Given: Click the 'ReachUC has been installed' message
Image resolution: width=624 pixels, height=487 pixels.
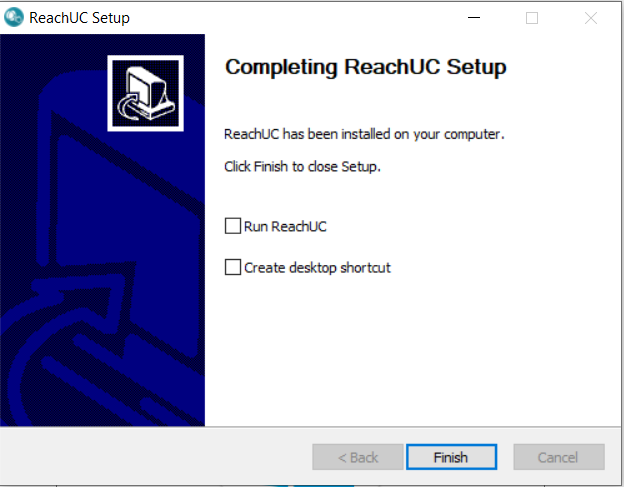Looking at the screenshot, I should (364, 134).
